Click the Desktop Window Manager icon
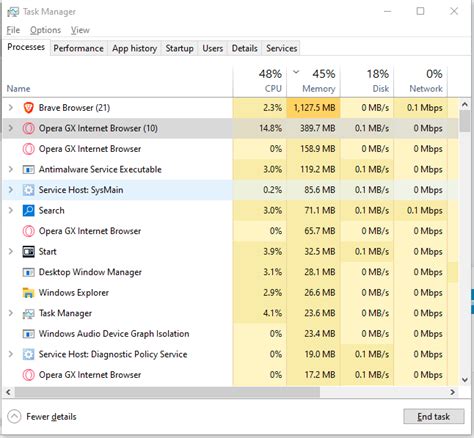474x438 pixels. tap(28, 272)
